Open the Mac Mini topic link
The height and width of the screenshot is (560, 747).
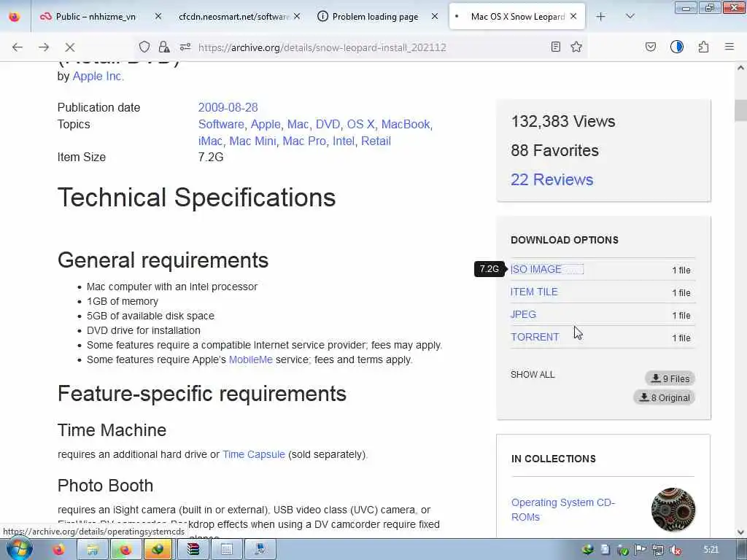[252, 141]
